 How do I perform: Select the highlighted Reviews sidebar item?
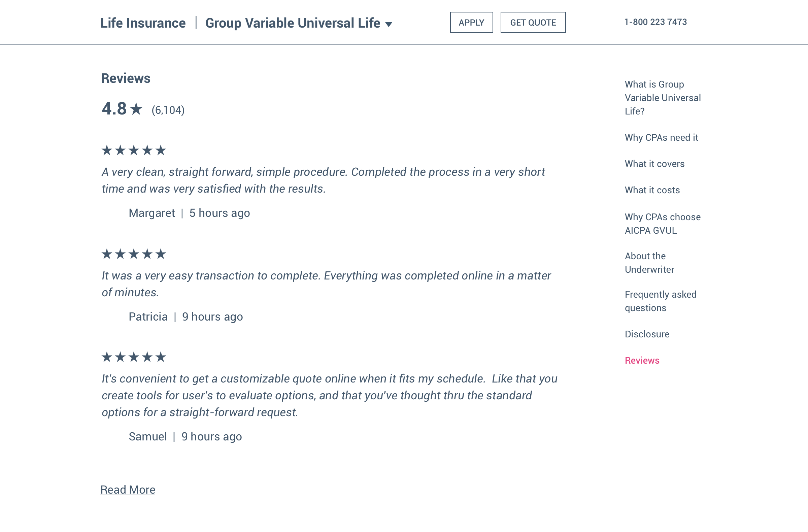pyautogui.click(x=642, y=361)
